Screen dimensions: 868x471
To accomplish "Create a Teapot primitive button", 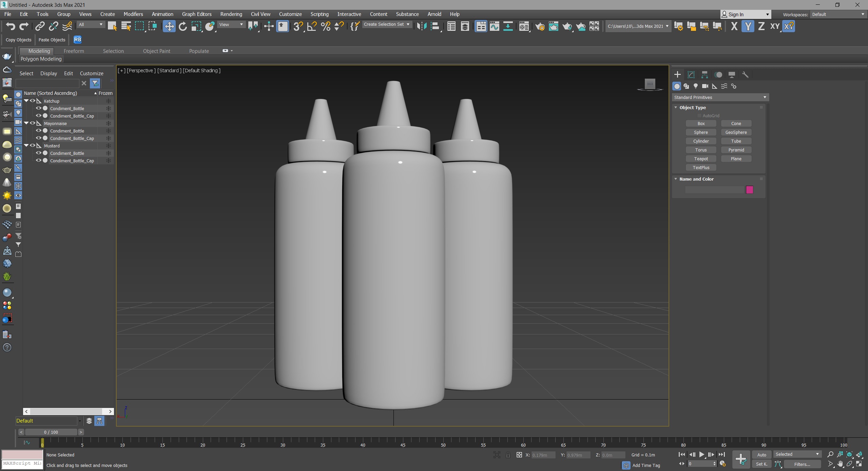I will (x=701, y=159).
